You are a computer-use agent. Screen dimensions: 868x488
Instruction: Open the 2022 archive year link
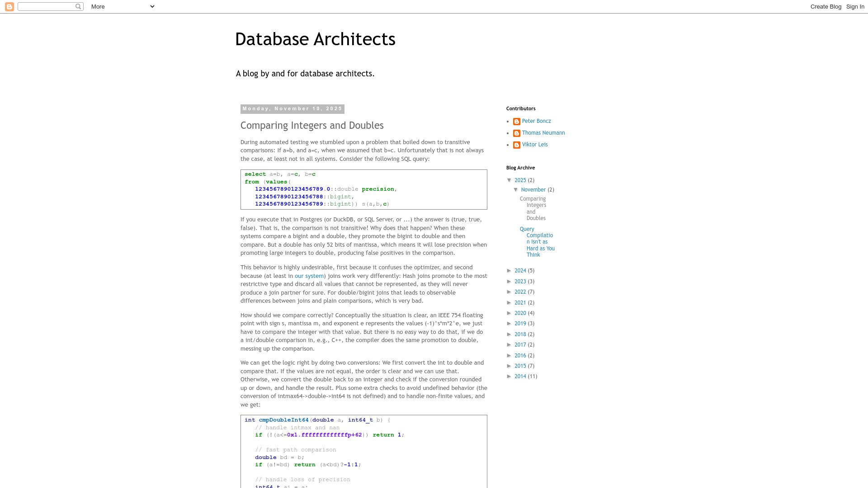coord(520,292)
